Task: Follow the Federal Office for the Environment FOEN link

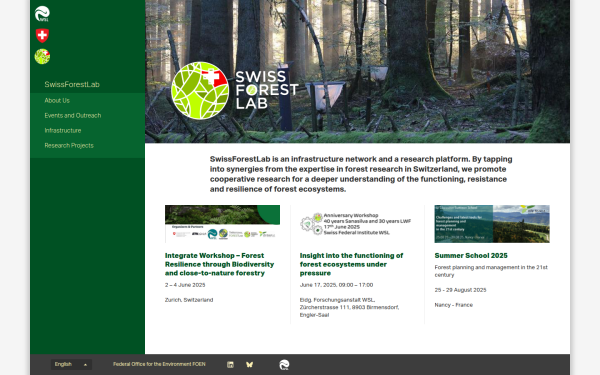Action: point(159,364)
